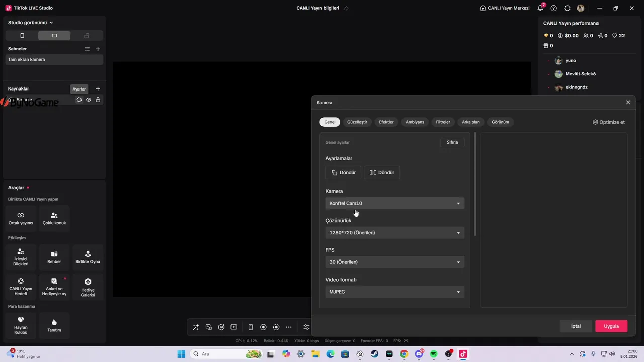Open İzleyici Dilekleri tool
The width and height of the screenshot is (644, 362).
coord(21,257)
